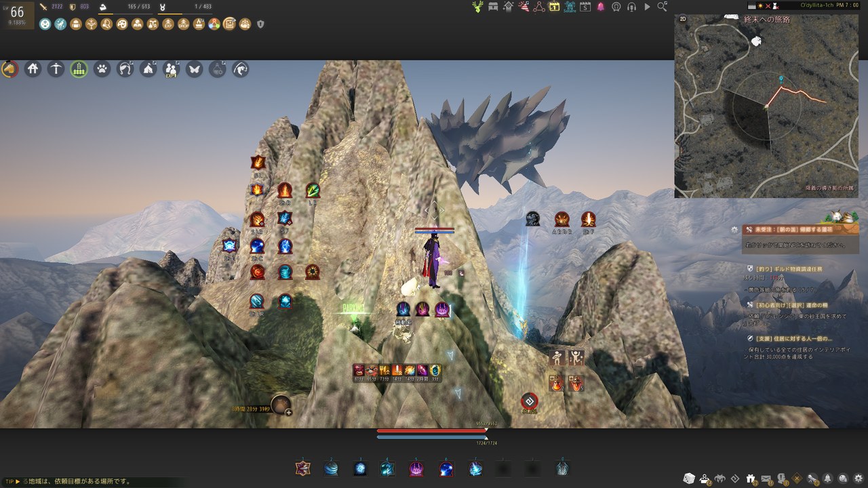Open the pickaxe worker icon

point(56,68)
